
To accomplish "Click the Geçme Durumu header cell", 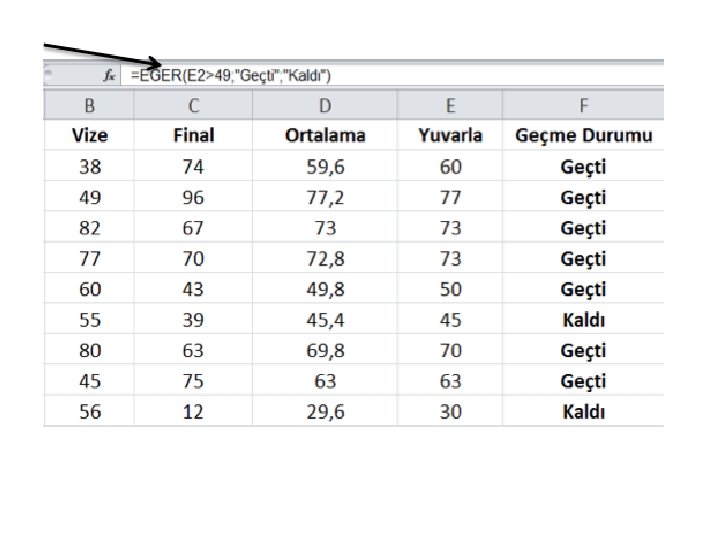I will [x=583, y=136].
